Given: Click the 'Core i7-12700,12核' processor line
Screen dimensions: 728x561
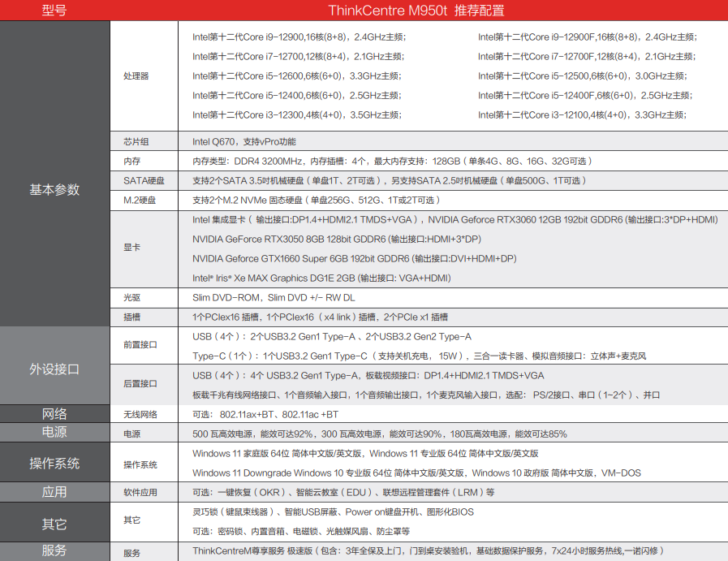Looking at the screenshot, I should tap(298, 56).
